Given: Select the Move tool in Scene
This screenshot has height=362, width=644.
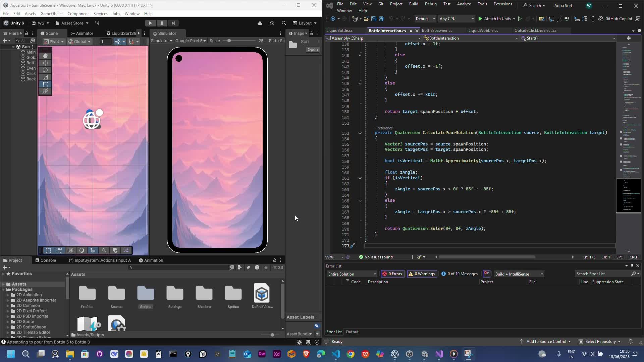Looking at the screenshot, I should pyautogui.click(x=45, y=63).
